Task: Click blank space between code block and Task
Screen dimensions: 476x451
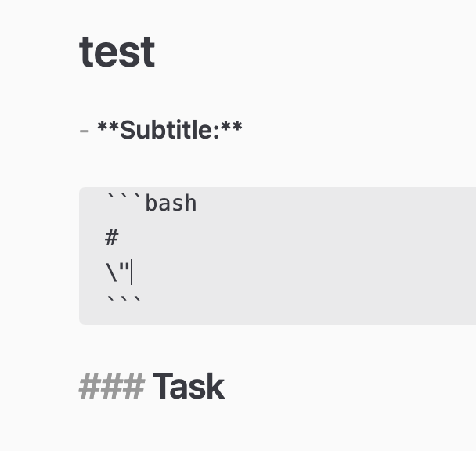Action: click(235, 345)
